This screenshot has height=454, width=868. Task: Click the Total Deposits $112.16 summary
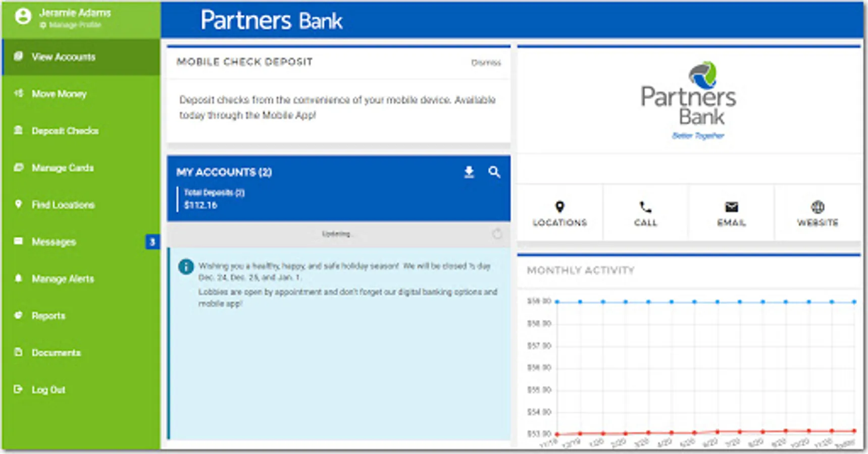coord(215,199)
